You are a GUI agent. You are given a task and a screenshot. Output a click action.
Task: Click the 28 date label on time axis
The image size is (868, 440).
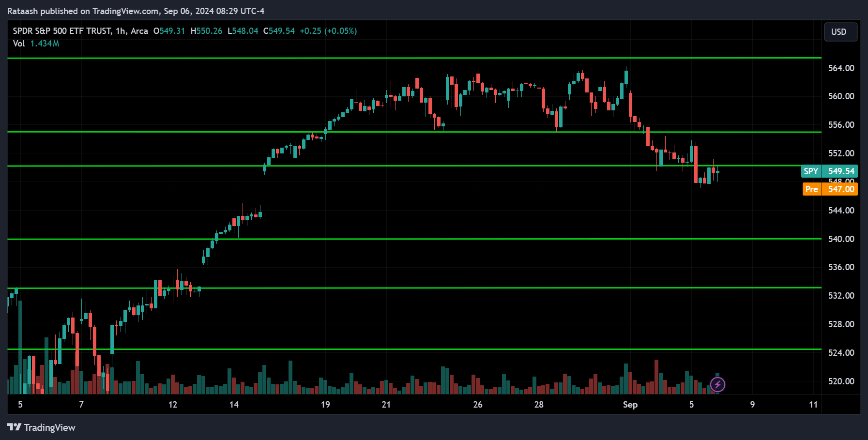pyautogui.click(x=539, y=405)
